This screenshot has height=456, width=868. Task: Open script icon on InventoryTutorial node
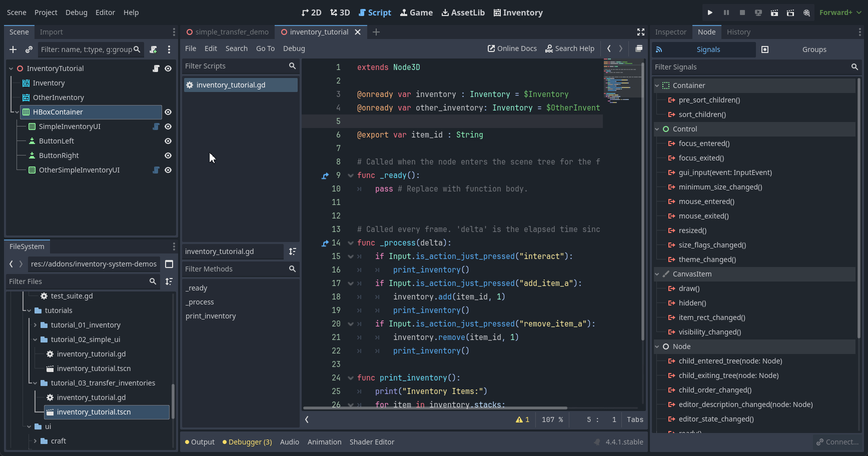(156, 68)
